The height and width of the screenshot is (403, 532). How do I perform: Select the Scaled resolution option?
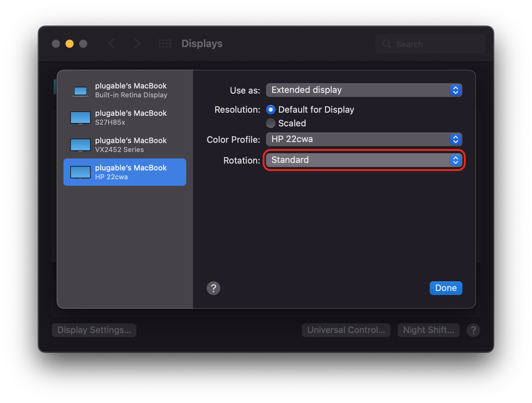click(x=270, y=123)
